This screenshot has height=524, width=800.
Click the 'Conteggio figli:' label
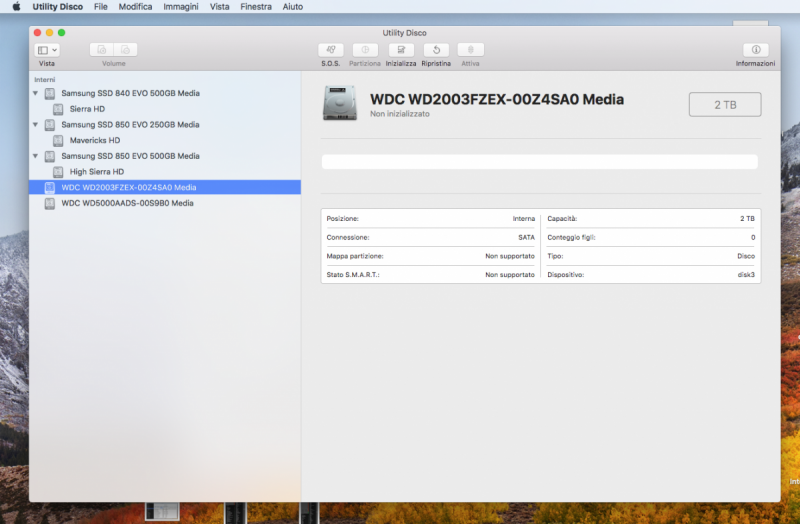tap(571, 237)
